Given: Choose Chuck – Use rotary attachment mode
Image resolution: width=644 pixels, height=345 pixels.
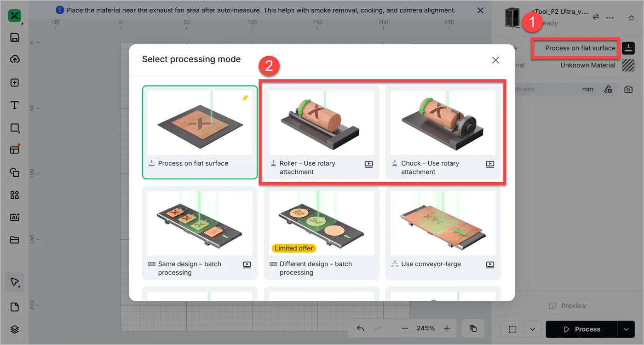Looking at the screenshot, I should [x=443, y=132].
